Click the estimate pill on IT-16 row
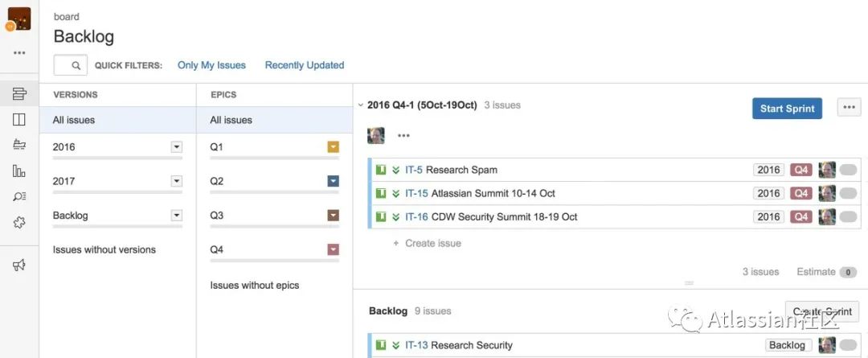 coord(848,216)
